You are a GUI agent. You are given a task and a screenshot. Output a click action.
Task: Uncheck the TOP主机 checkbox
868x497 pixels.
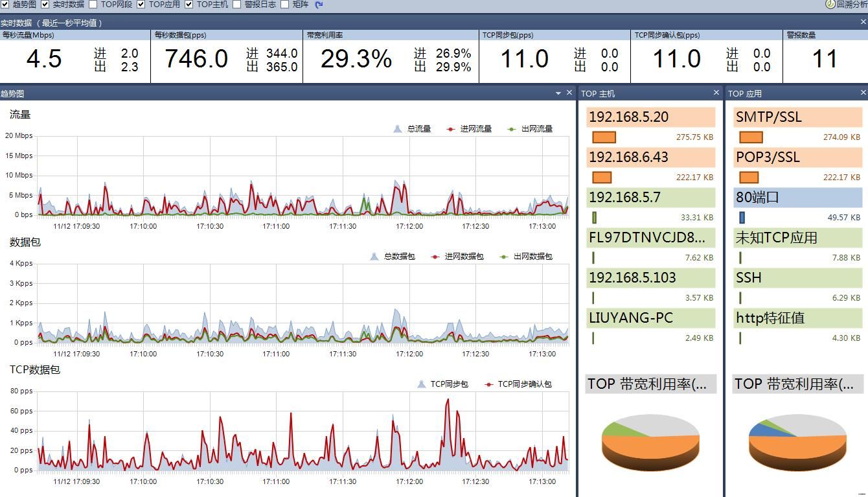tap(189, 5)
